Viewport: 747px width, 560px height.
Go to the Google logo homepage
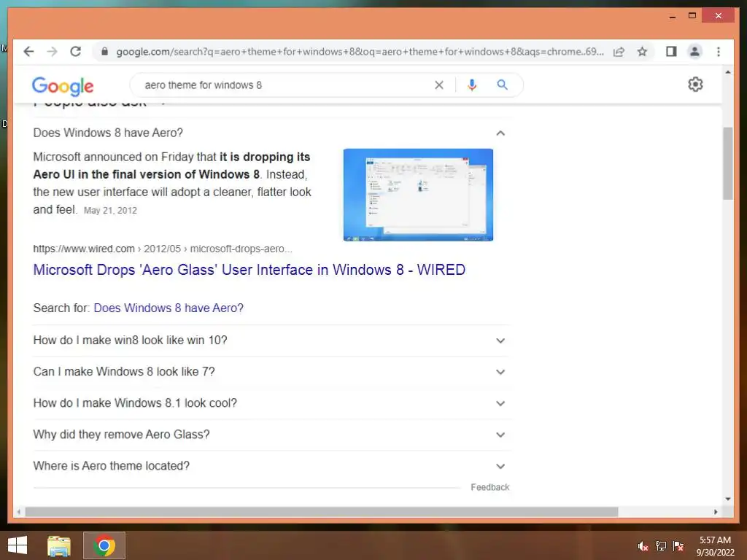(63, 86)
